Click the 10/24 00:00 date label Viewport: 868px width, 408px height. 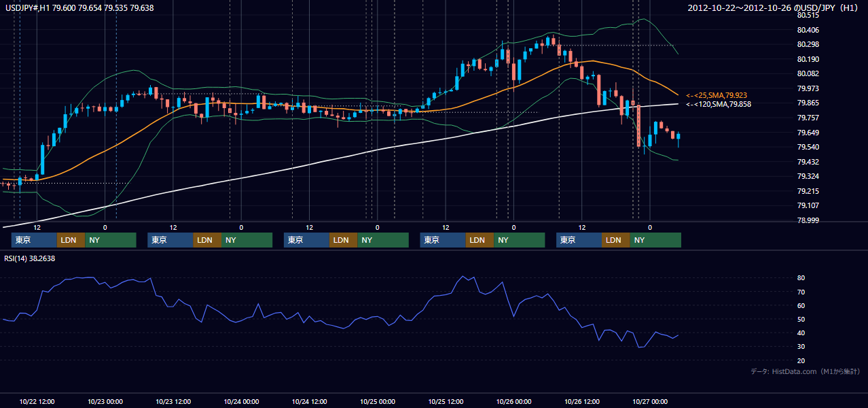[241, 401]
